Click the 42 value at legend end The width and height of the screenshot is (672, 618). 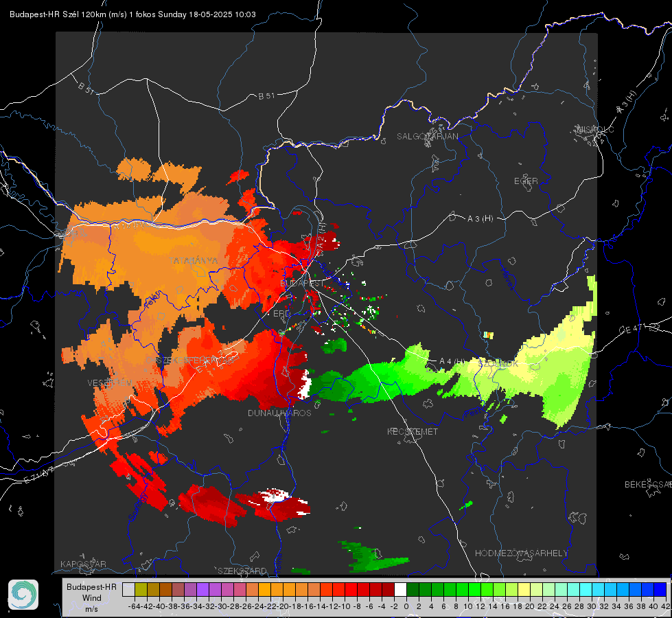coord(666,606)
